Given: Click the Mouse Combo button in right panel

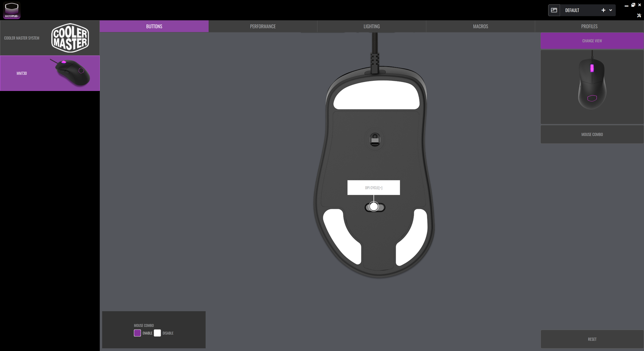Looking at the screenshot, I should click(x=592, y=134).
